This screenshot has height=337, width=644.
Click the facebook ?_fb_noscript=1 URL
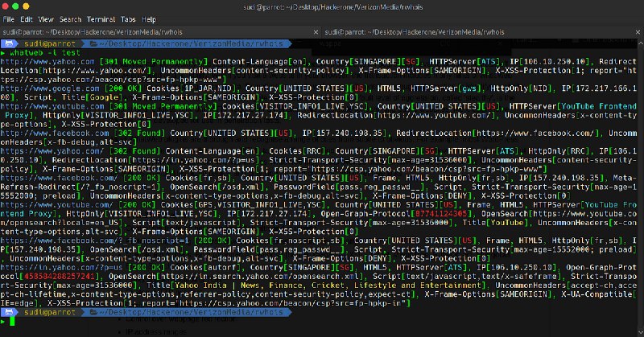tap(94, 240)
